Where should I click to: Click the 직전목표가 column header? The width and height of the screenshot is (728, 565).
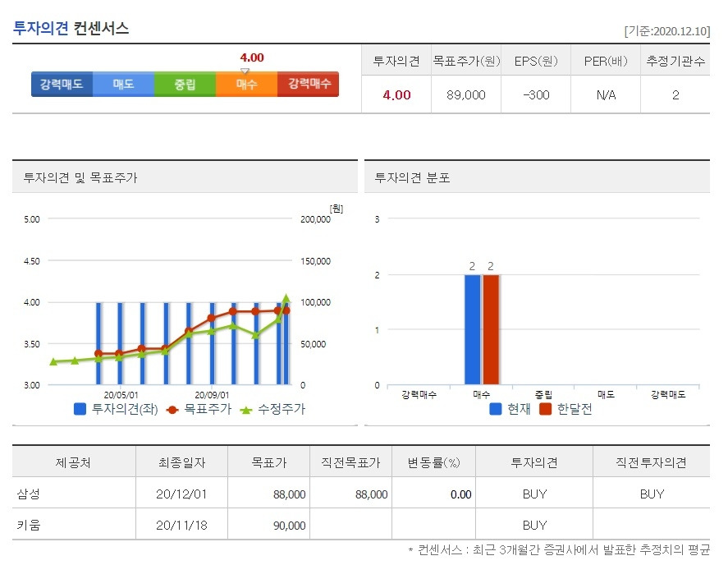tap(350, 462)
